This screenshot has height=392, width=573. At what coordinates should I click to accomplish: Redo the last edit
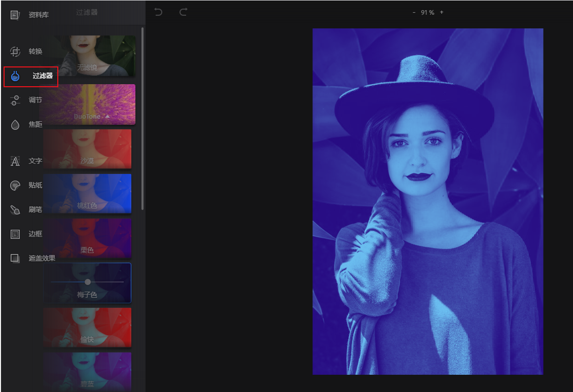[x=183, y=12]
